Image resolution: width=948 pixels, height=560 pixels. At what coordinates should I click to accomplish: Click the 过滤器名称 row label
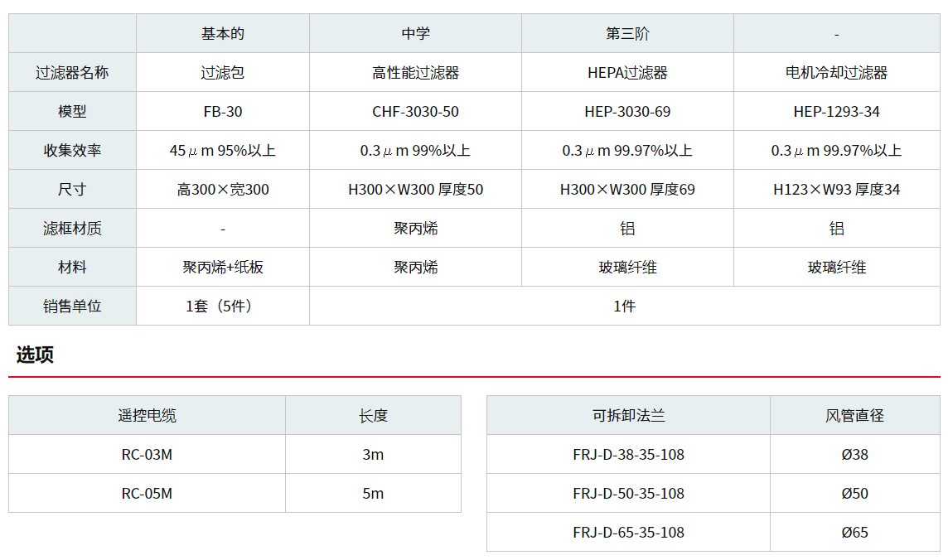pyautogui.click(x=72, y=73)
